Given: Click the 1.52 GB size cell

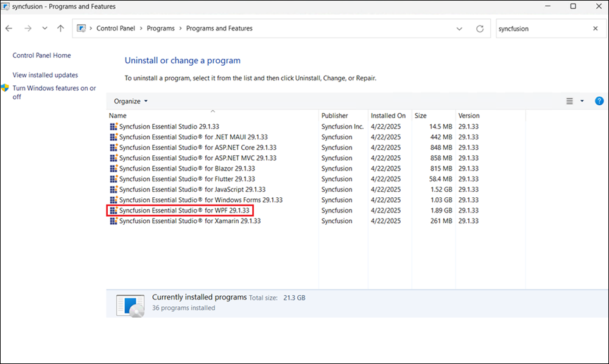Looking at the screenshot, I should click(441, 189).
